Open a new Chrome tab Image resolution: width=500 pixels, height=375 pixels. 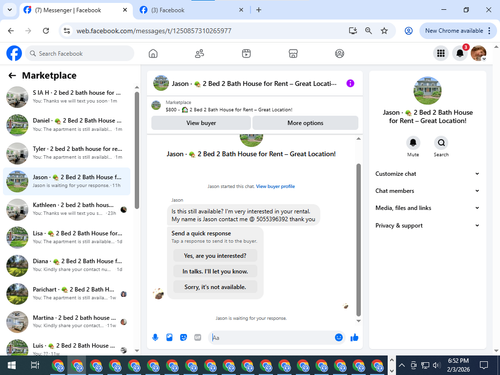click(x=258, y=10)
